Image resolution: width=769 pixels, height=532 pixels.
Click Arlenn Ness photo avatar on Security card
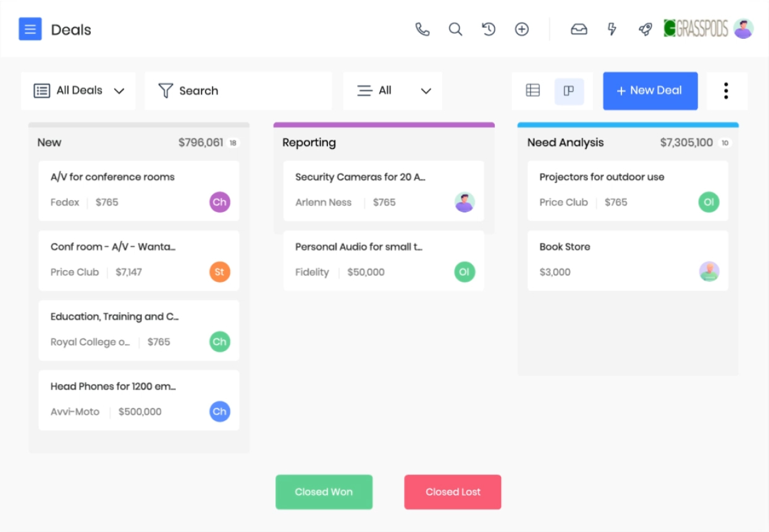coord(464,202)
